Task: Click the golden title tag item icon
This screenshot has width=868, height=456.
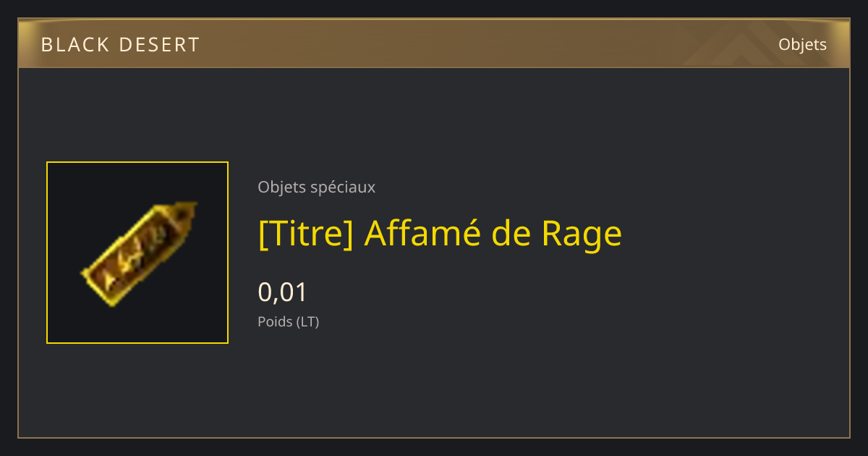Action: [x=138, y=253]
